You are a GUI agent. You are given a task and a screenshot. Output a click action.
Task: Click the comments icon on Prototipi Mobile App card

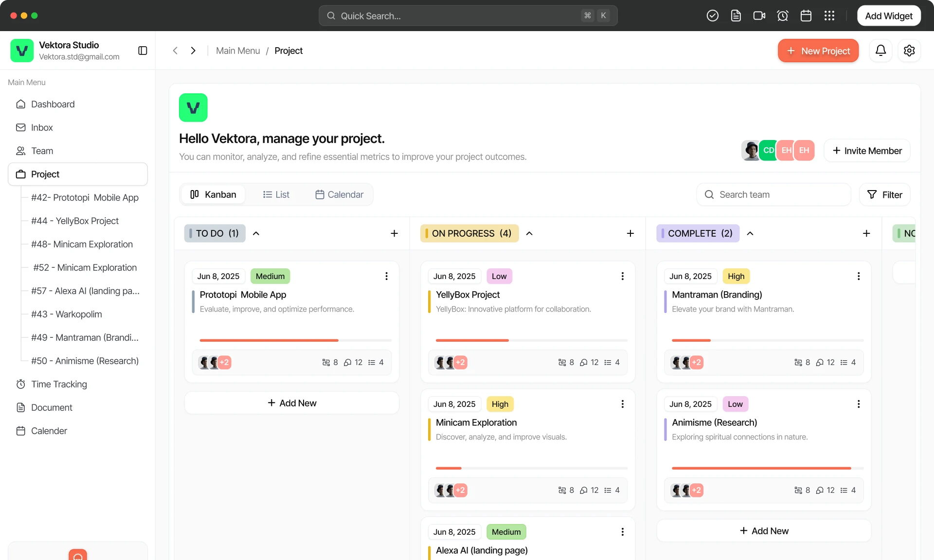pos(347,362)
